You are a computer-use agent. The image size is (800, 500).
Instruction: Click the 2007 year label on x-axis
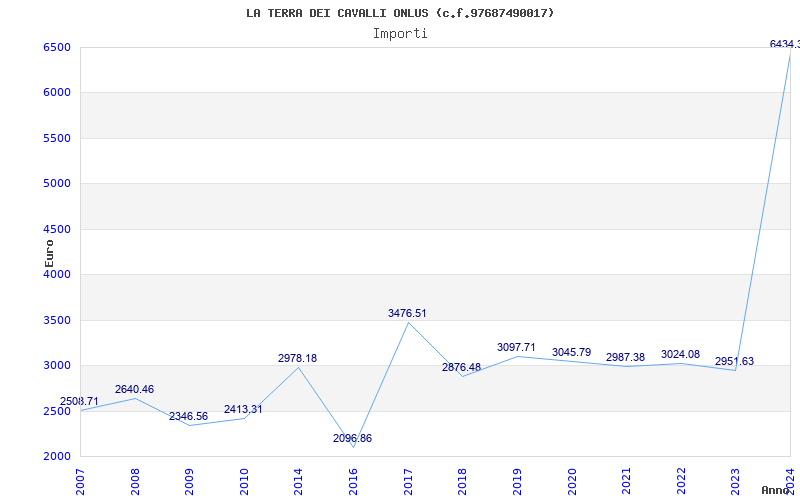pos(81,482)
